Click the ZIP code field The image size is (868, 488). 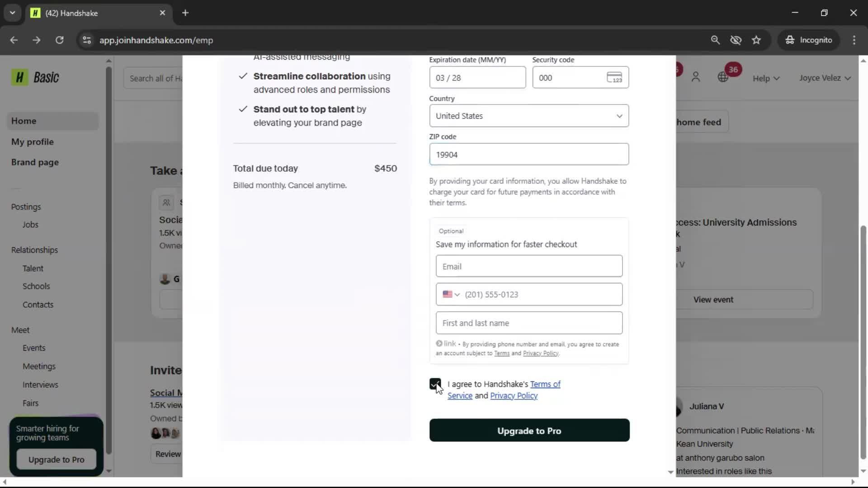pos(529,155)
